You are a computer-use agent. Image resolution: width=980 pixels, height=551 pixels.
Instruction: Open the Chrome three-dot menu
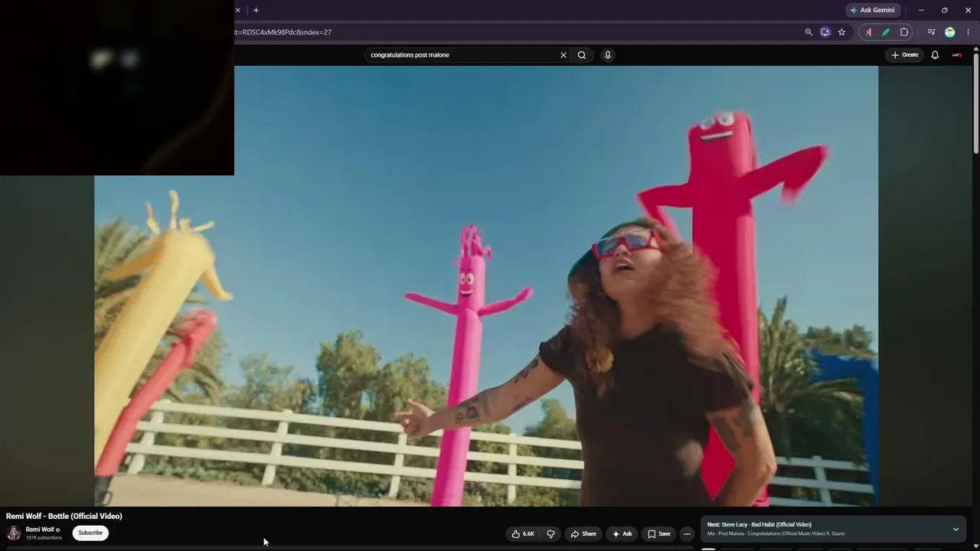coord(969,32)
